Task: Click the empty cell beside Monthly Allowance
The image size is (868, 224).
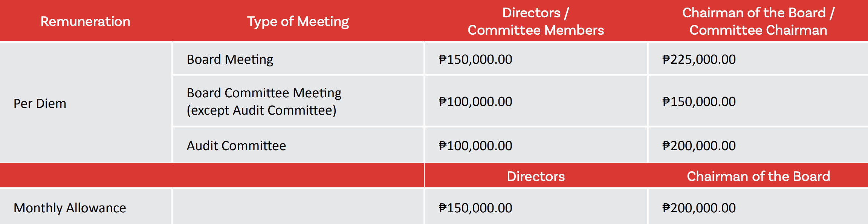Action: (x=298, y=207)
